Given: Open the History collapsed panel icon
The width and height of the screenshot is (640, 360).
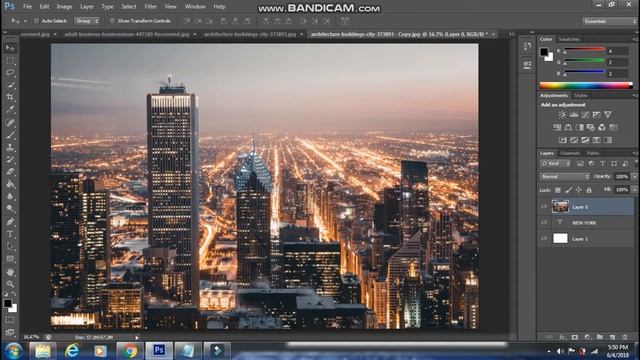Looking at the screenshot, I should 527,46.
